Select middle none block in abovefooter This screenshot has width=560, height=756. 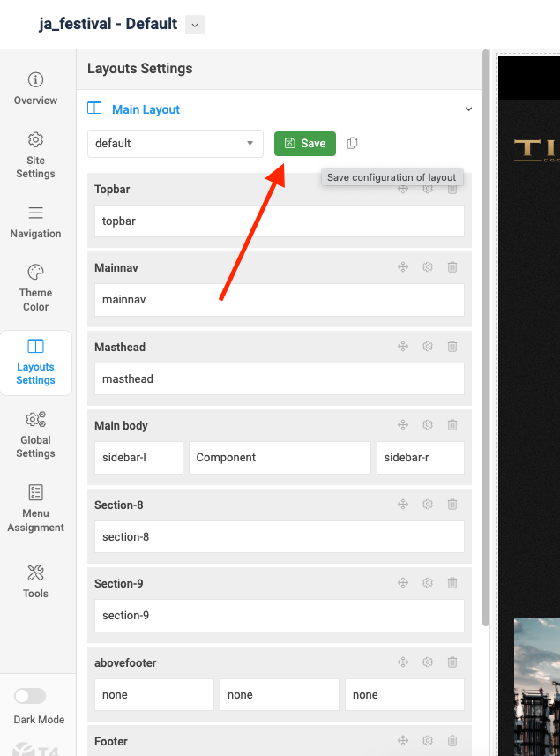[x=280, y=695]
